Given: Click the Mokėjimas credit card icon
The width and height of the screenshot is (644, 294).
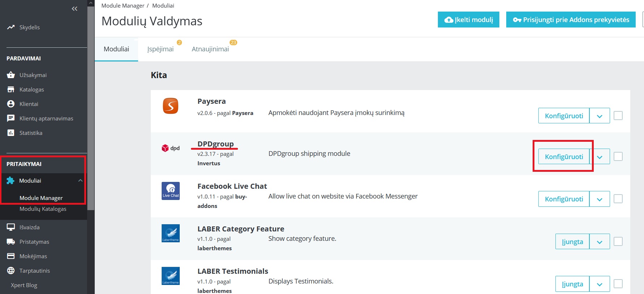Looking at the screenshot, I should 11,256.
